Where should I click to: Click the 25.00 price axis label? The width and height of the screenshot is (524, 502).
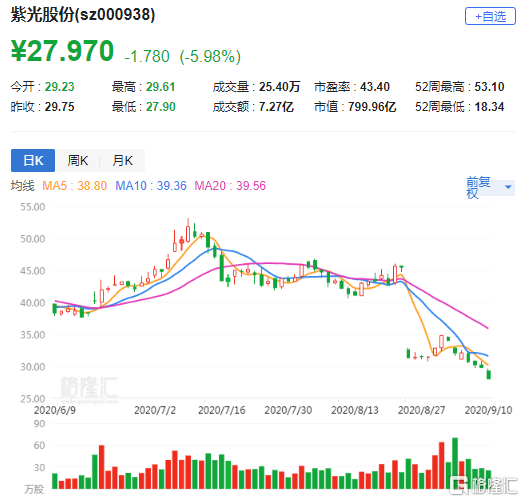[33, 399]
